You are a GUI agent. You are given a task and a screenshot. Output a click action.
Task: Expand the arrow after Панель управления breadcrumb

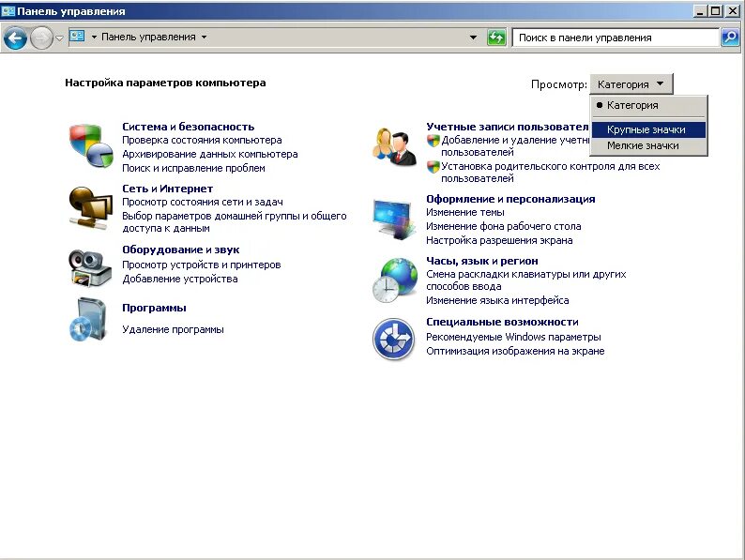click(204, 37)
